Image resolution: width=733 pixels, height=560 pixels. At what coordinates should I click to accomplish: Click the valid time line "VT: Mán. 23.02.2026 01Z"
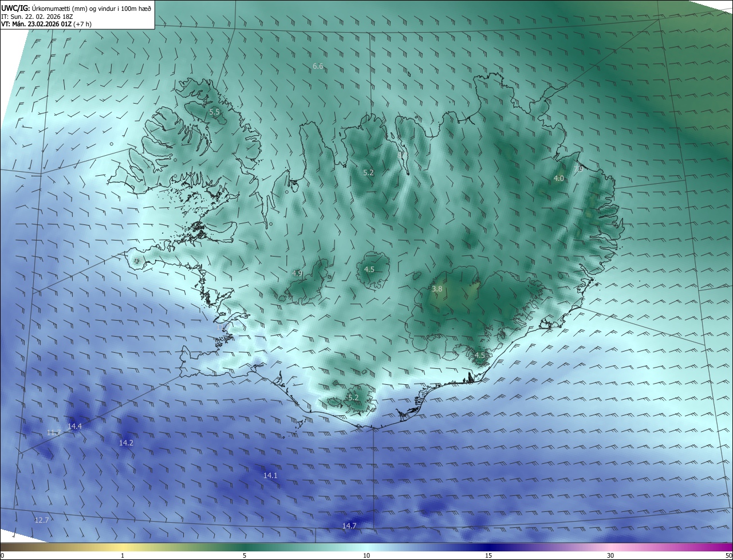click(37, 24)
